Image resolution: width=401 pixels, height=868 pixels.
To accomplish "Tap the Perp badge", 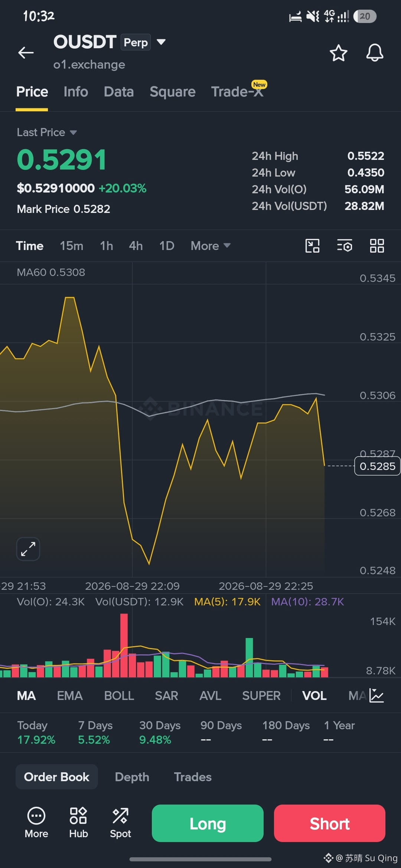I will tap(136, 42).
